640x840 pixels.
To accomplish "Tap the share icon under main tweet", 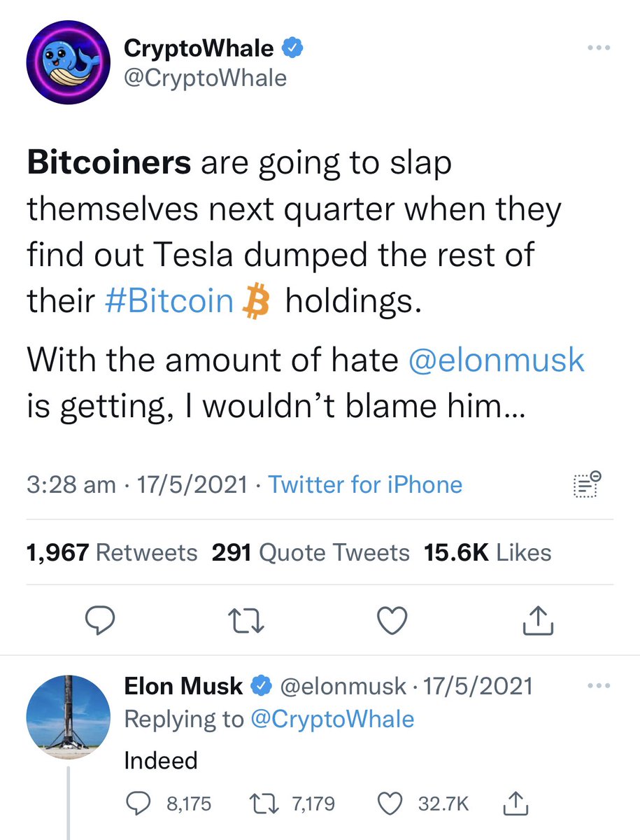I will [x=539, y=620].
